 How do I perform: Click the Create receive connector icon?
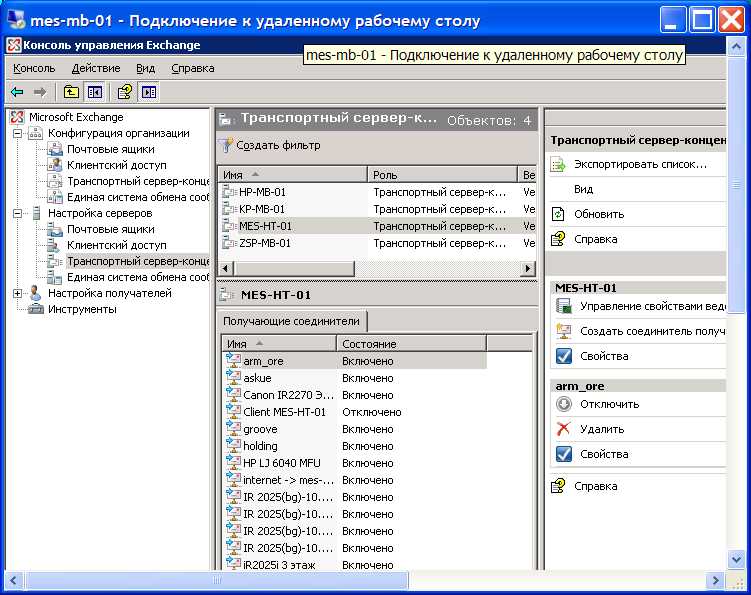pos(564,331)
